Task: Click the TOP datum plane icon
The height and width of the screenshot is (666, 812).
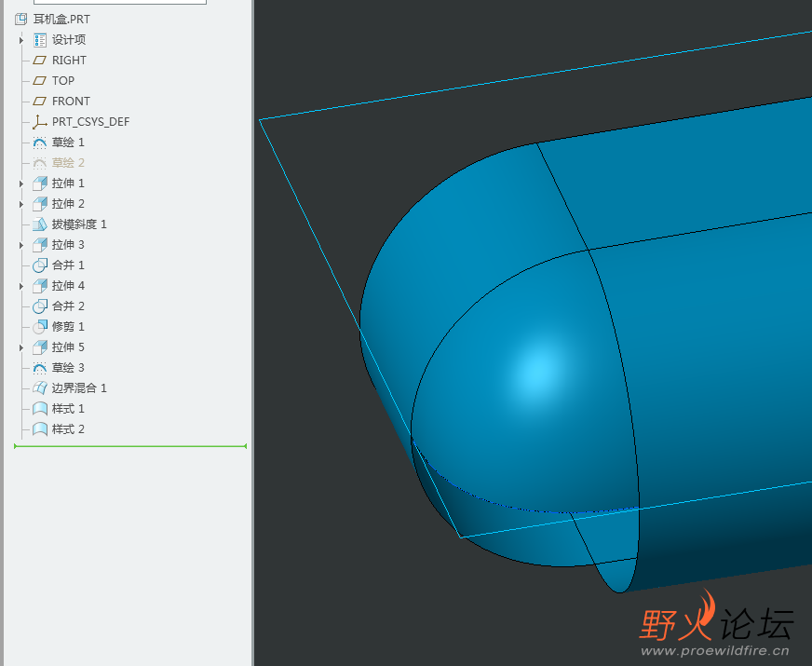Action: pos(40,81)
